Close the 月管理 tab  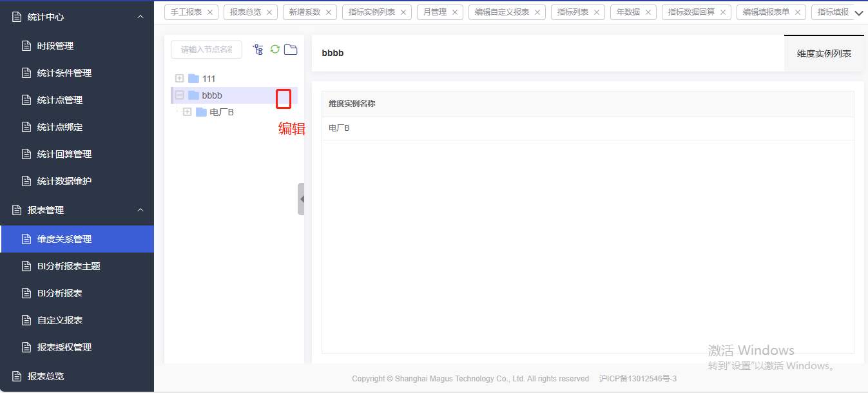click(455, 12)
